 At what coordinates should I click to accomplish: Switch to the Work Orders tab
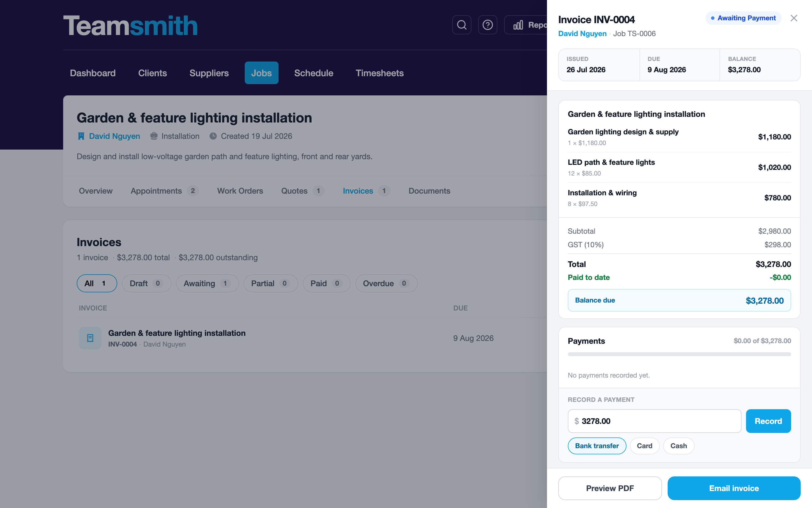coord(240,191)
